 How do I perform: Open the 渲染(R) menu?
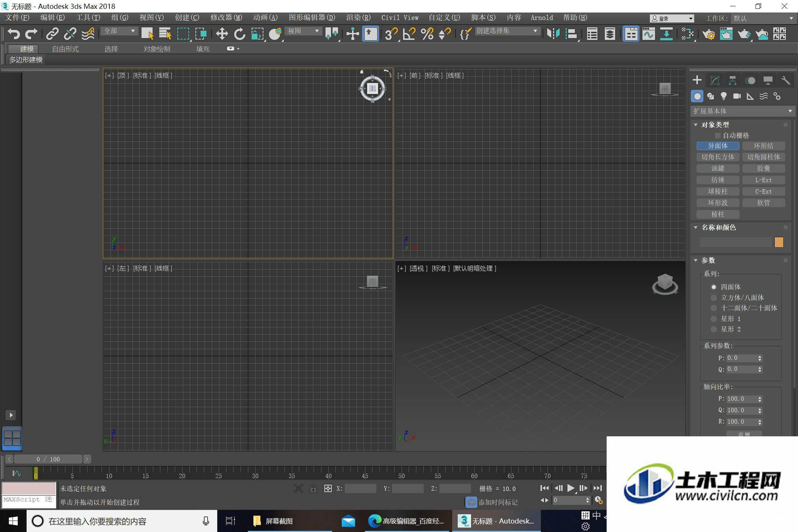[358, 17]
